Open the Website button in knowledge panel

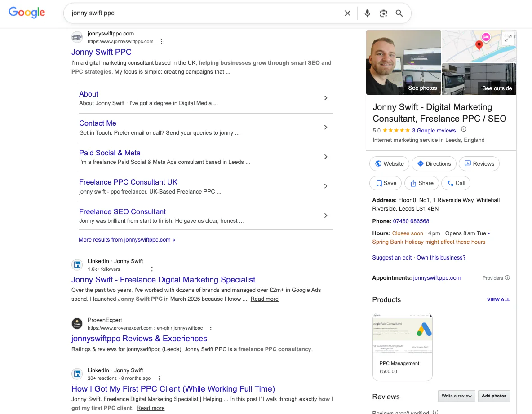click(389, 164)
